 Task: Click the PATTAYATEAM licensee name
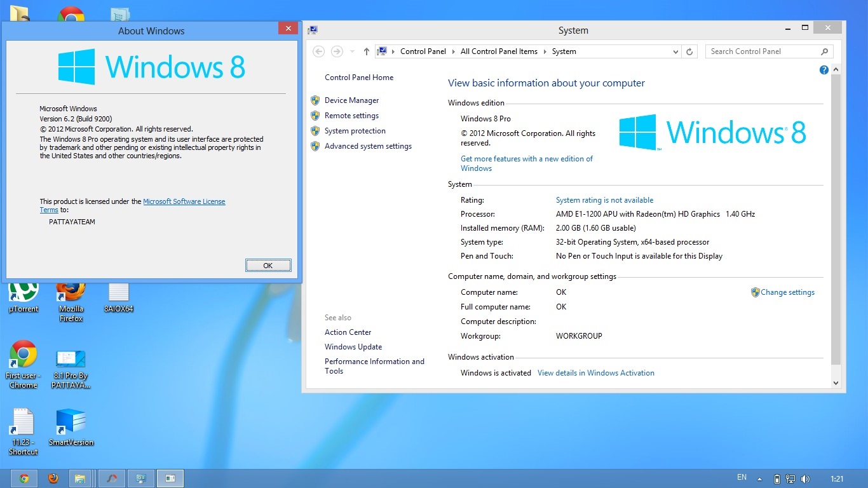click(x=72, y=222)
